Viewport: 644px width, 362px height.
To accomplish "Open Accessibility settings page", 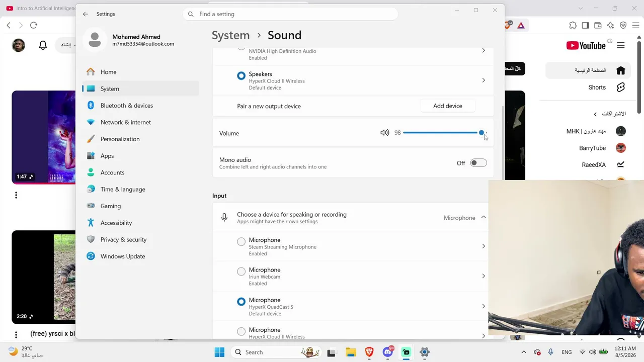I will pyautogui.click(x=141, y=223).
